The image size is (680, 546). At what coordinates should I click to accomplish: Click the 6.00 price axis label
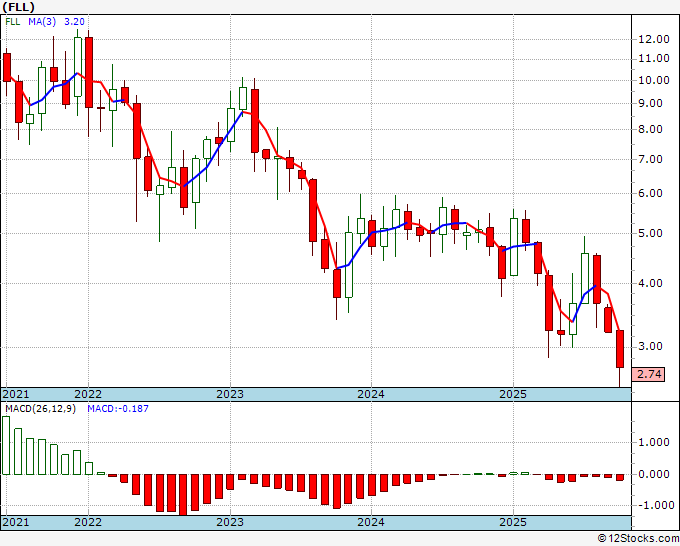coord(651,193)
